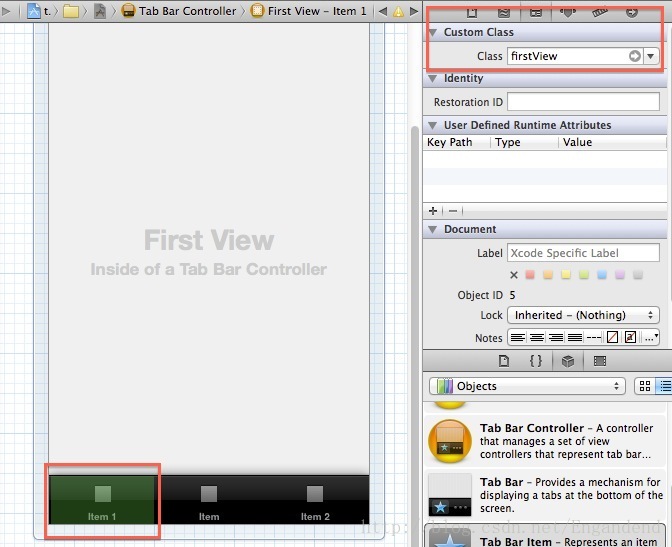The image size is (672, 547).
Task: Choose the red label color swatch
Action: click(530, 274)
